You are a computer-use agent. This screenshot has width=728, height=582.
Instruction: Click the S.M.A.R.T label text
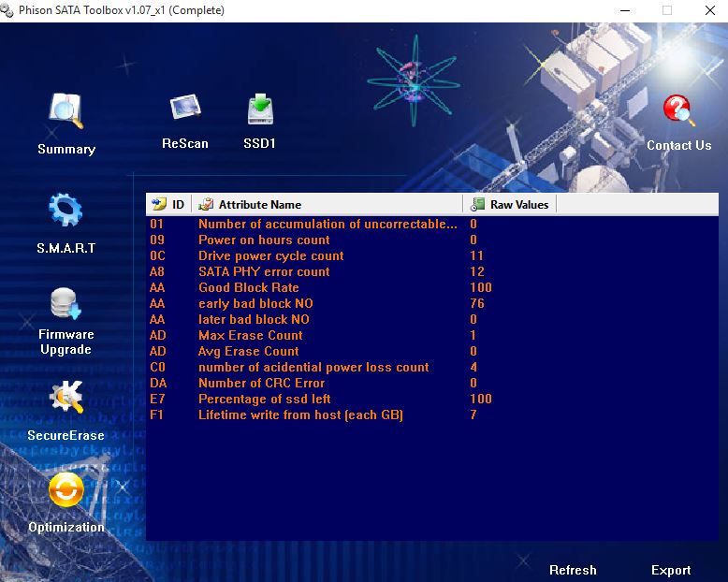66,248
